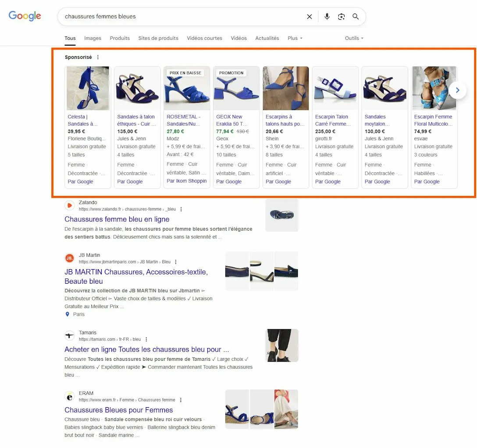Click the PROMOTION Geox sandal image
This screenshot has width=477, height=448.
point(236,88)
